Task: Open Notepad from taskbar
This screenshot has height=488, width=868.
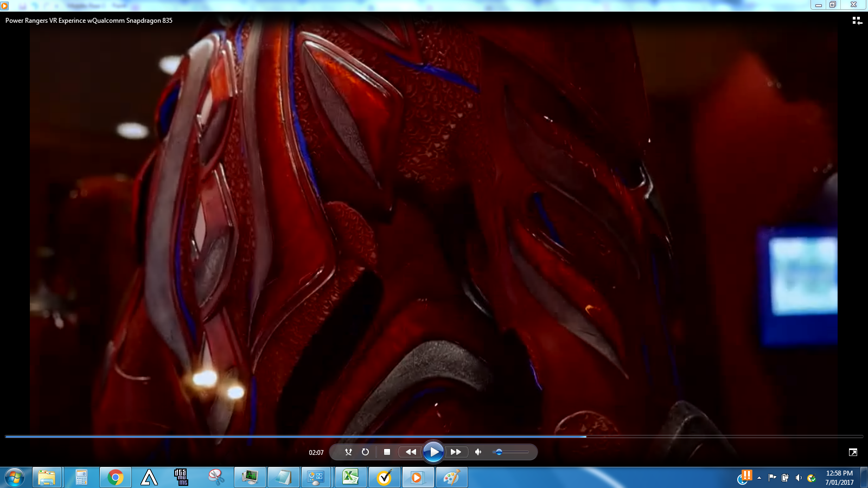Action: 283,478
